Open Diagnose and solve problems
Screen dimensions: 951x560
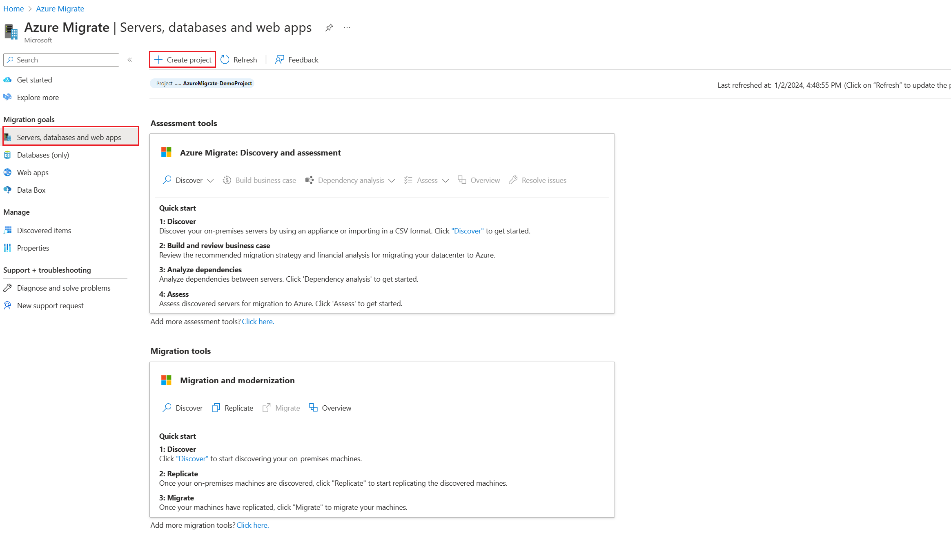[x=63, y=287]
